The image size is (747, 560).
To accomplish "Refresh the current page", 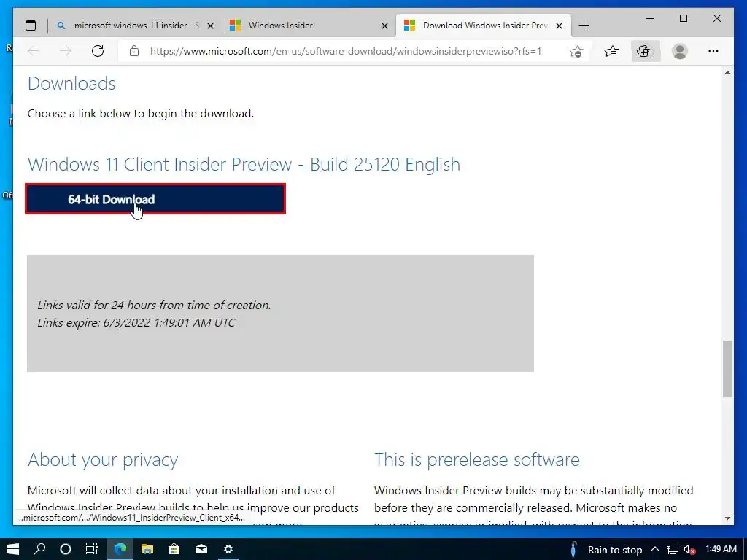I will click(98, 51).
